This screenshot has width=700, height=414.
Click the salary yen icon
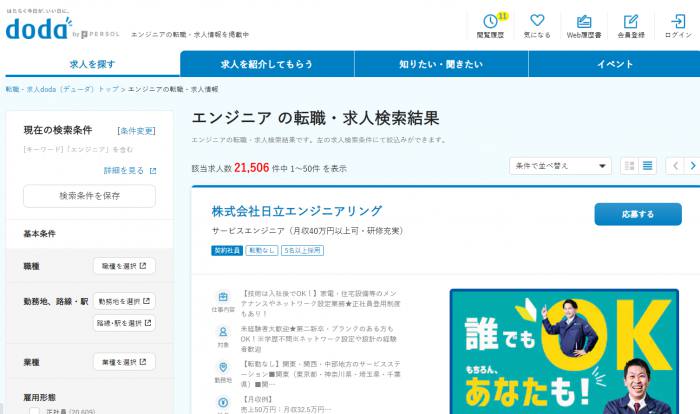[x=223, y=402]
